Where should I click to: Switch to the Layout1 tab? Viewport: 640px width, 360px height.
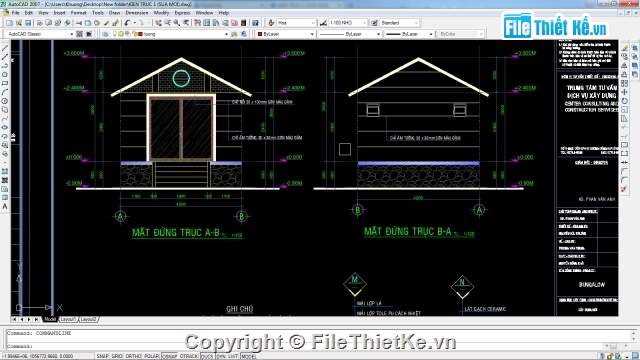[68, 319]
